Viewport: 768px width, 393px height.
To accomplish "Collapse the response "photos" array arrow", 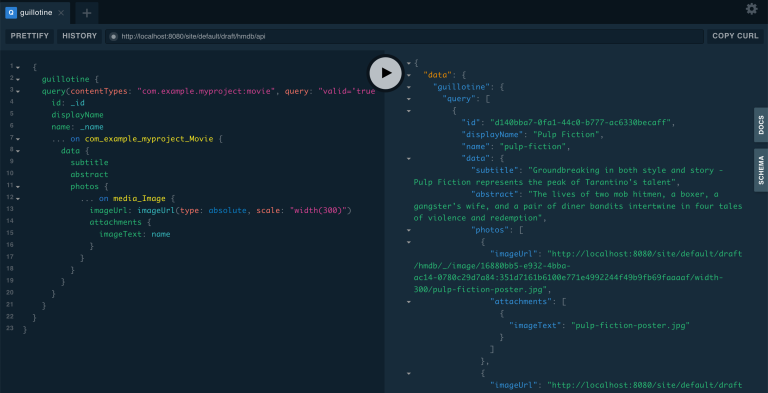I will (409, 230).
